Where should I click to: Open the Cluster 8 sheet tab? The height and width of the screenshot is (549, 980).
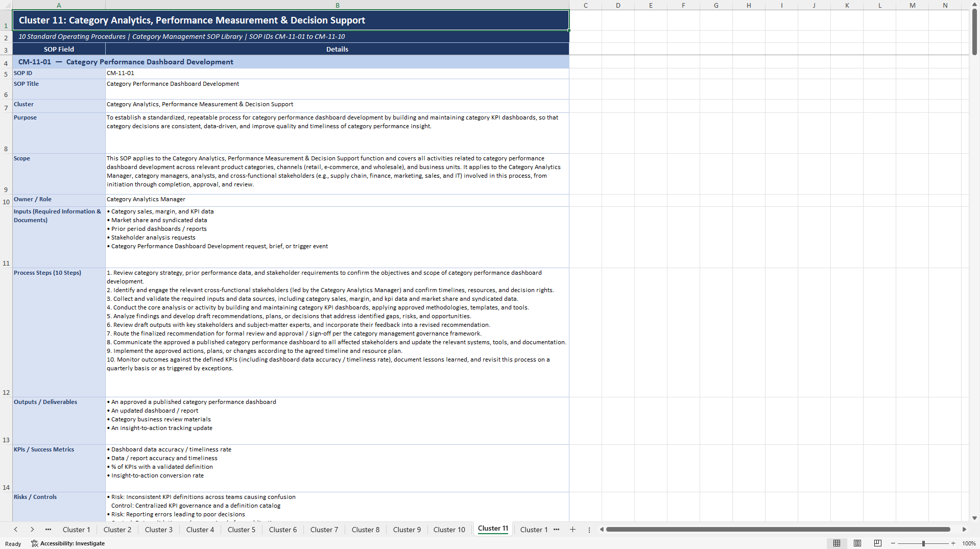click(x=366, y=530)
